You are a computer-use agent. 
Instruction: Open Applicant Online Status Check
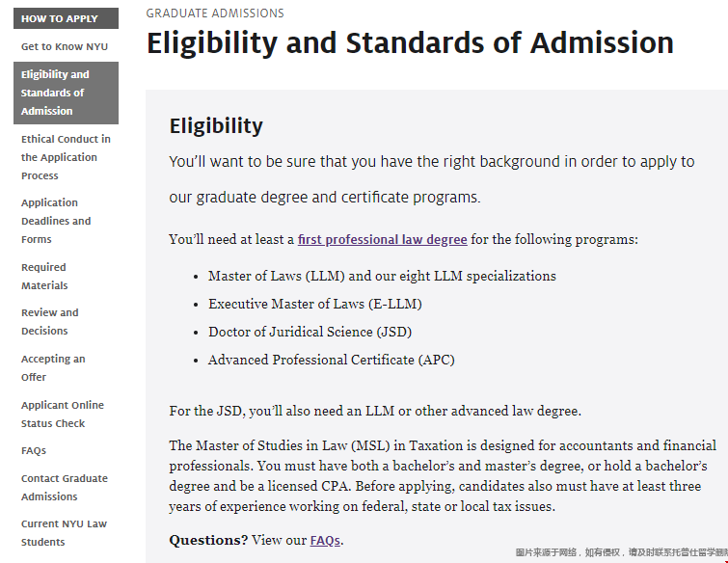point(63,414)
